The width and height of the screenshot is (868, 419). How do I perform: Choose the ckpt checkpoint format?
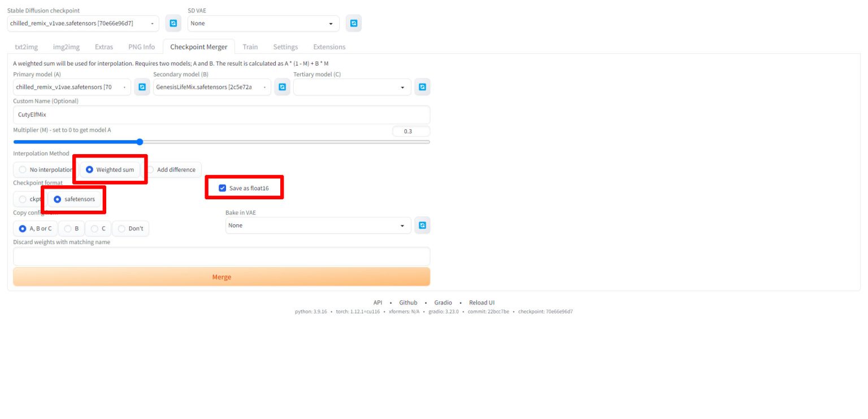pos(23,199)
